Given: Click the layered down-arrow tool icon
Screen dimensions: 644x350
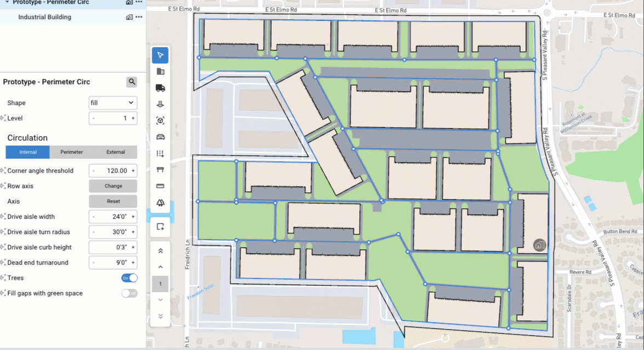Looking at the screenshot, I should tap(160, 104).
